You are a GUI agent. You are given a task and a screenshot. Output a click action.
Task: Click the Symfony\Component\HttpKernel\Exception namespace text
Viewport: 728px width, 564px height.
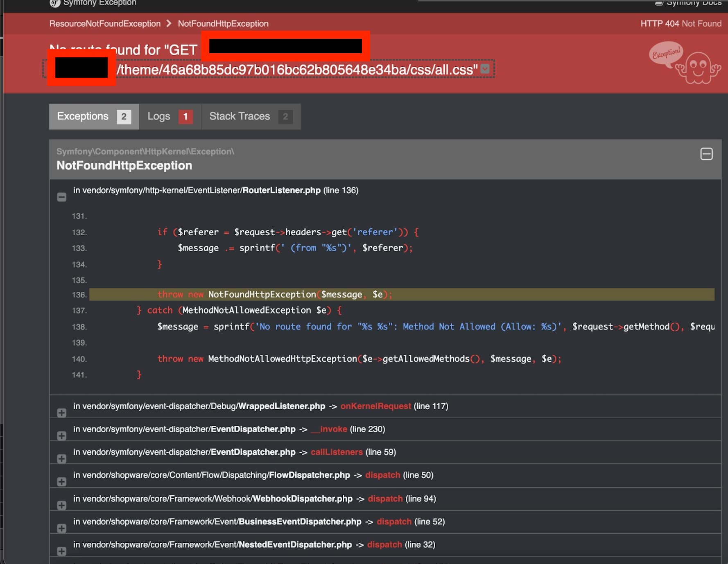[x=145, y=151]
